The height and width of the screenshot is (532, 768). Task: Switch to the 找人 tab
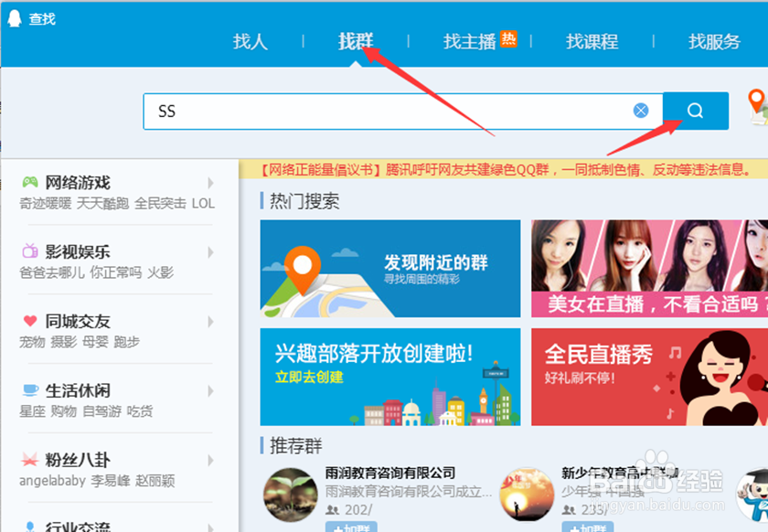(251, 42)
